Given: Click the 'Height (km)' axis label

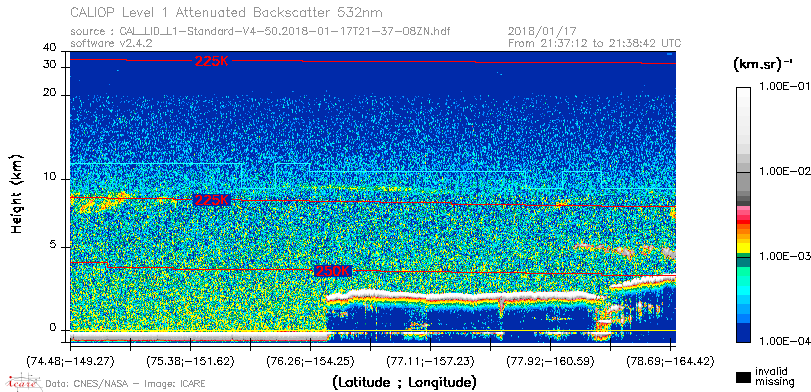Looking at the screenshot, I should tap(17, 193).
